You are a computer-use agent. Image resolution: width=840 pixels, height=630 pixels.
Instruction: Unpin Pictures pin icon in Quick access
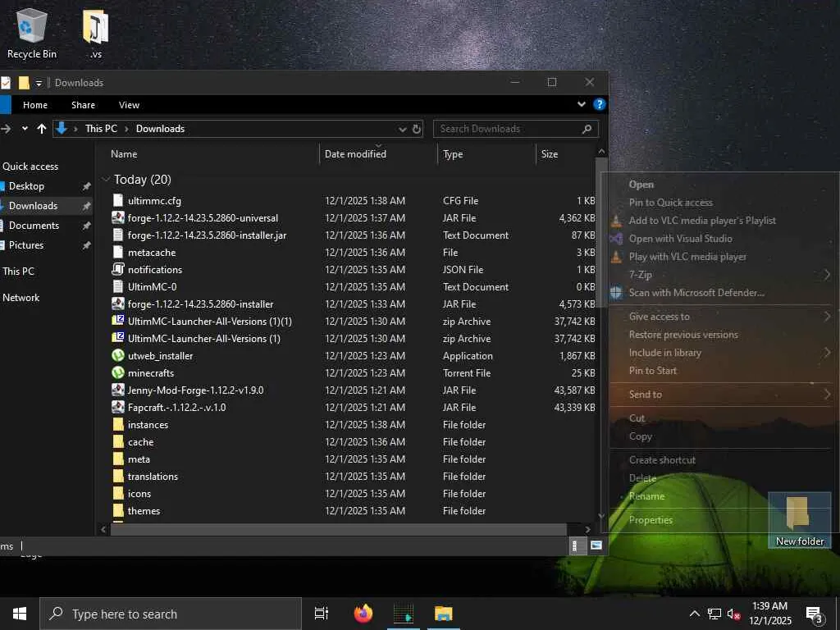[x=86, y=245]
